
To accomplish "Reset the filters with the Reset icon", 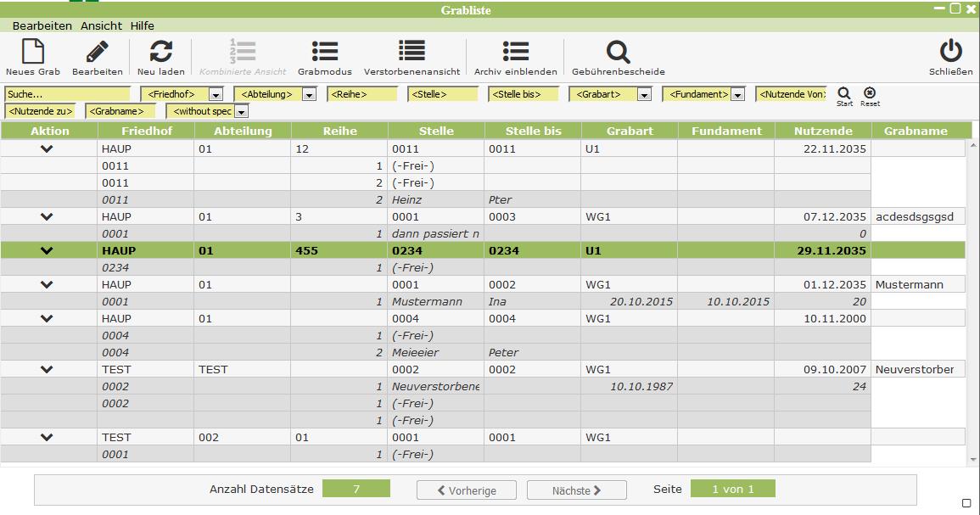I will tap(869, 93).
